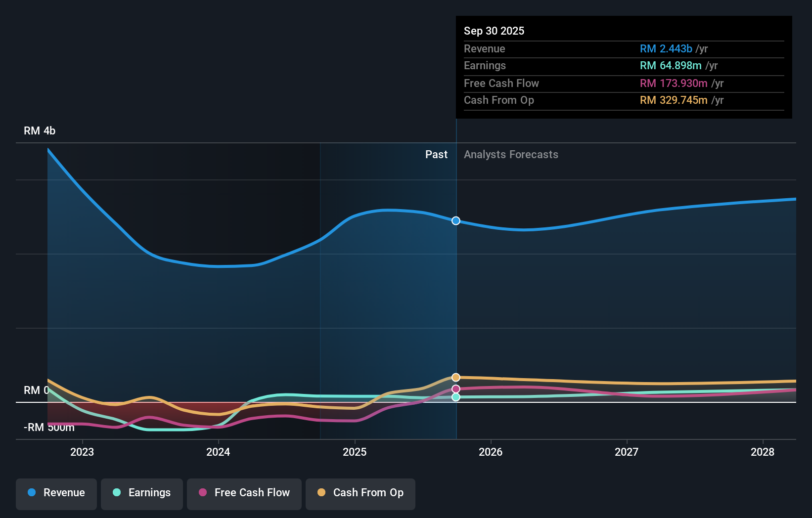Screen dimensions: 812x518
Task: Expand the Cash From Op legend entry
Action: click(360, 493)
